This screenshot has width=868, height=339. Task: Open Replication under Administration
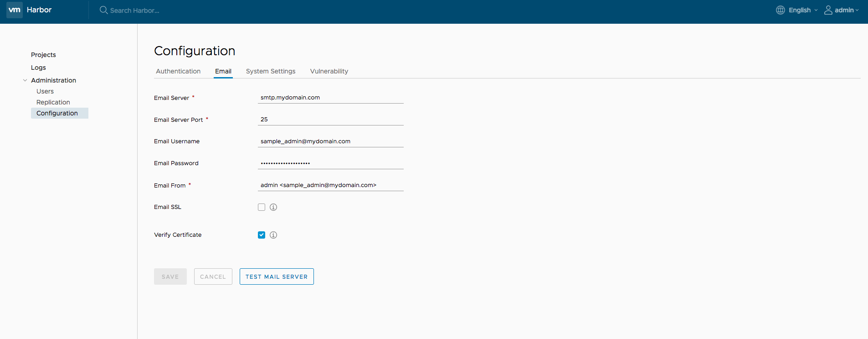(x=53, y=102)
